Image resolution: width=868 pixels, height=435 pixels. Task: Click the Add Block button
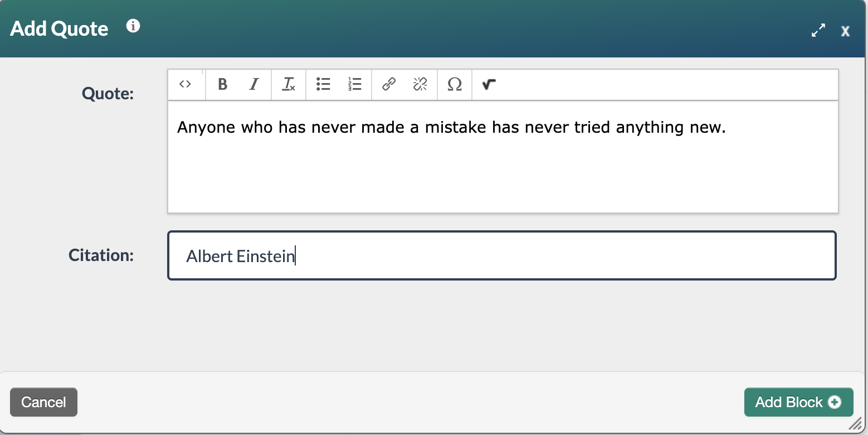coord(798,402)
